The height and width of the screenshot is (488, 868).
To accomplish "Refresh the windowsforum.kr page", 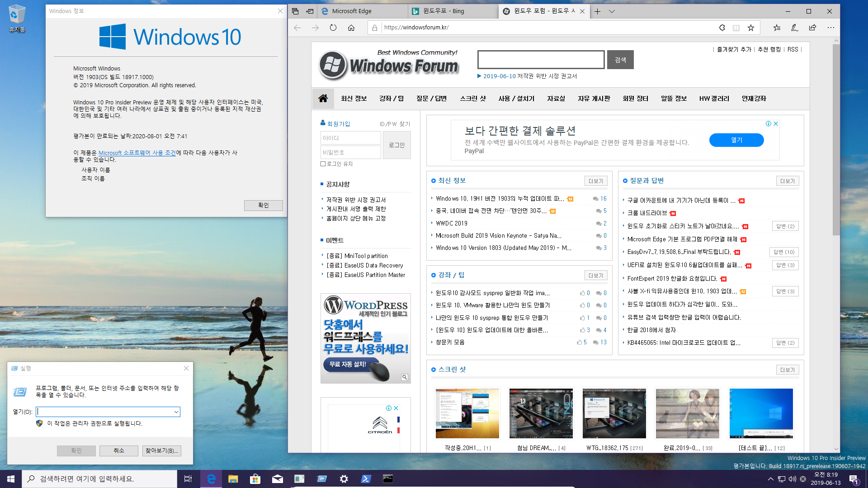I will (x=333, y=28).
